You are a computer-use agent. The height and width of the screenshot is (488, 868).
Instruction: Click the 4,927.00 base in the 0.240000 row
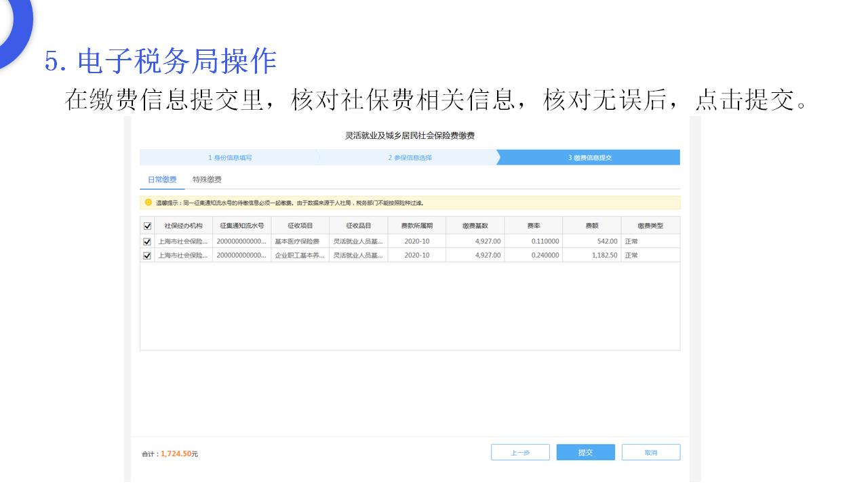pyautogui.click(x=488, y=256)
